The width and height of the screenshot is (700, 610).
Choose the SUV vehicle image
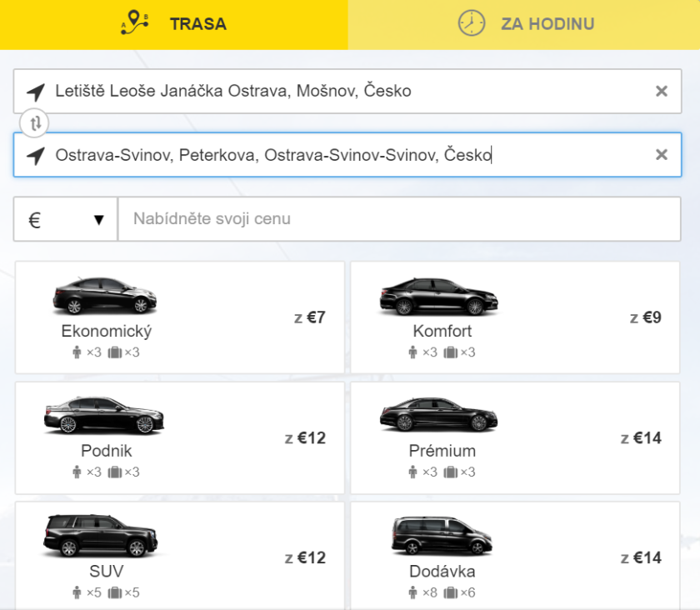click(100, 535)
